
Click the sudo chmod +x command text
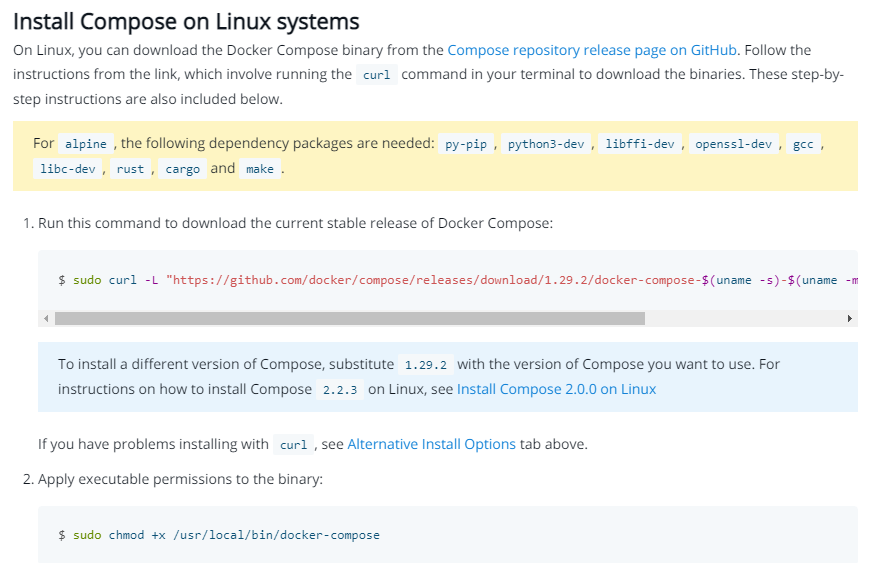[x=219, y=535]
